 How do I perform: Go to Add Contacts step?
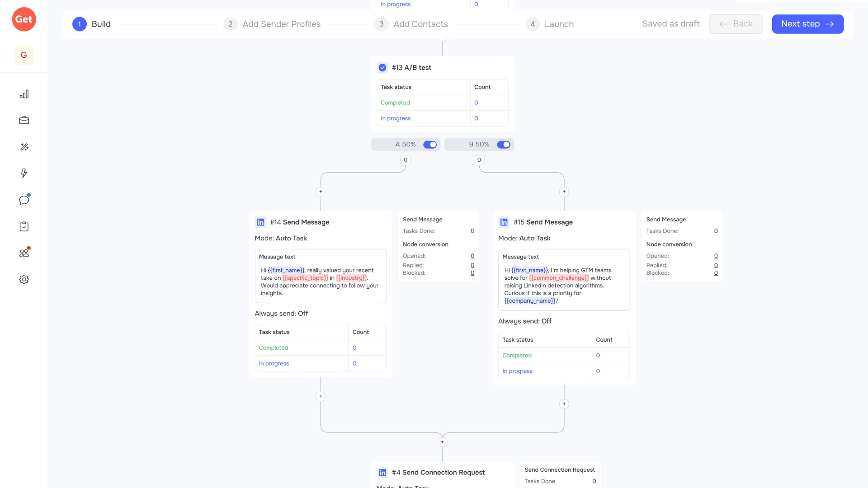[411, 24]
